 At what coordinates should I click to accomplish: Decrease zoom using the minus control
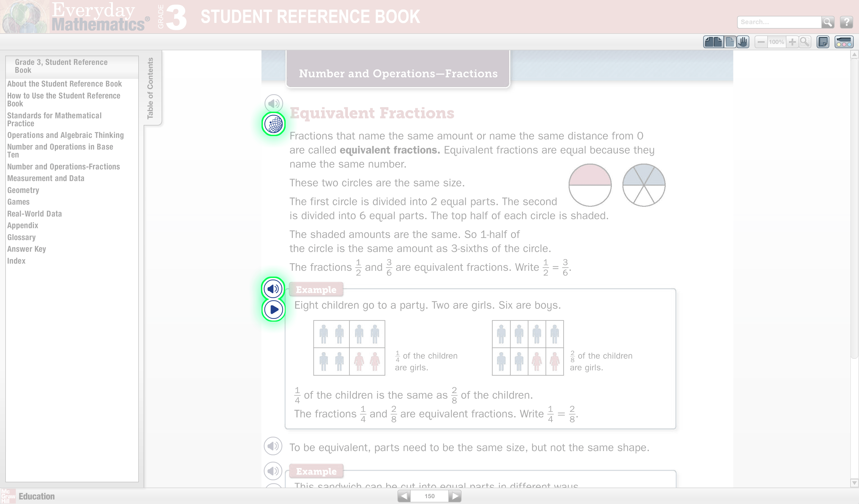tap(761, 42)
